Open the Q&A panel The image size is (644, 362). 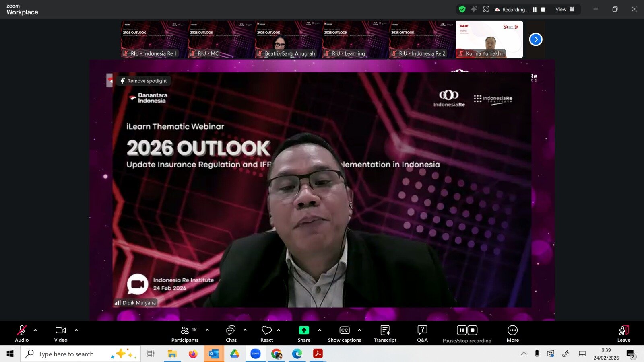(x=422, y=333)
